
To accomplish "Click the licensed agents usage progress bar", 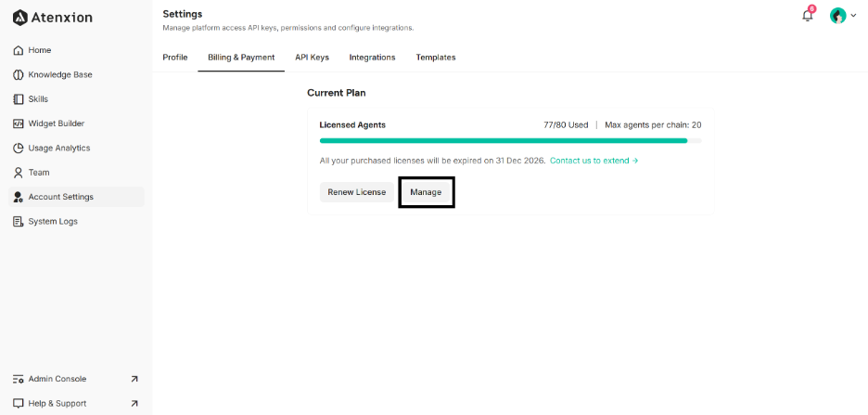I will 510,141.
